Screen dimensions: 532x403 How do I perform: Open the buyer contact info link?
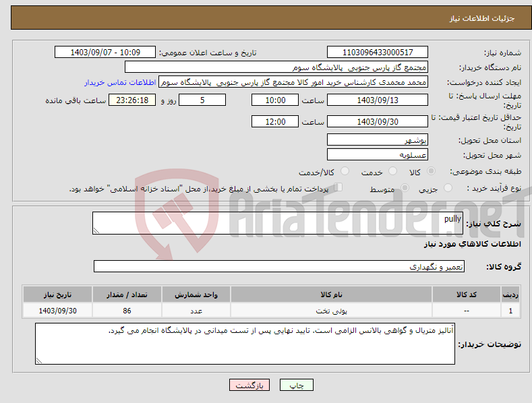pyautogui.click(x=120, y=82)
